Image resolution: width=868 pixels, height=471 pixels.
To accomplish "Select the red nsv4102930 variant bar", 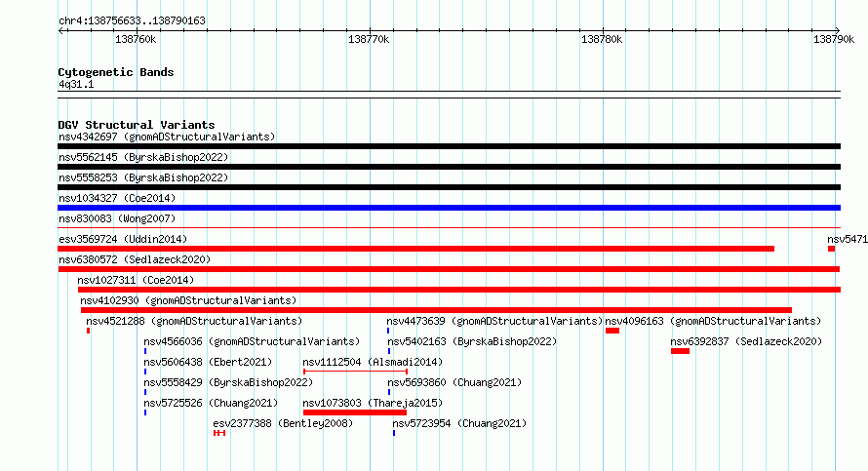I will 436,310.
